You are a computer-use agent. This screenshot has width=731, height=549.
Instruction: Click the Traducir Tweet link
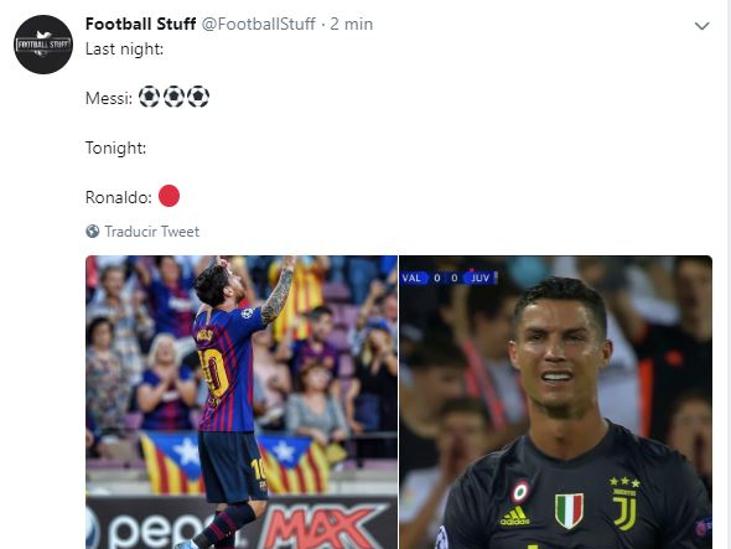click(x=152, y=231)
